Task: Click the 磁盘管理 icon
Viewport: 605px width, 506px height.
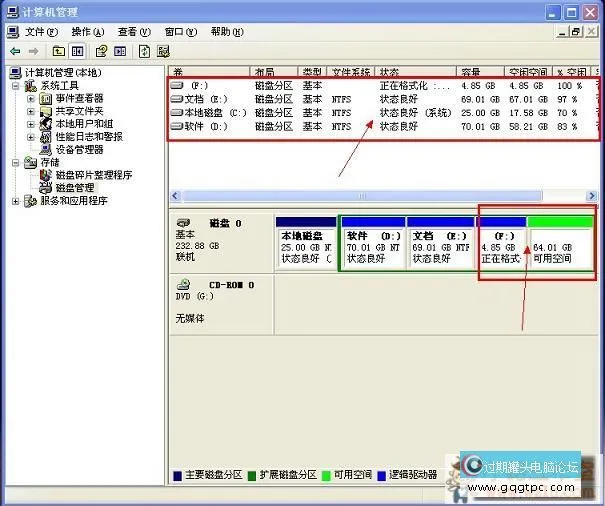Action: (46, 188)
